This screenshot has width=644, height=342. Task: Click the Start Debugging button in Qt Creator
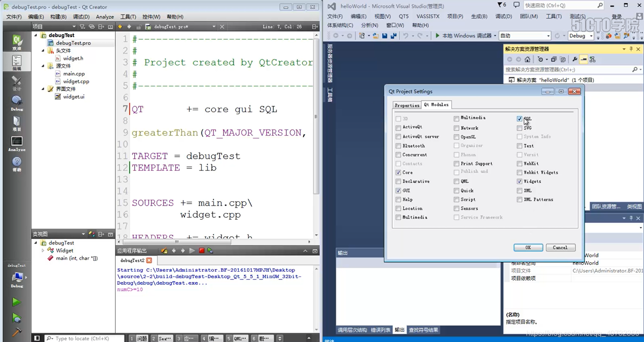(16, 318)
